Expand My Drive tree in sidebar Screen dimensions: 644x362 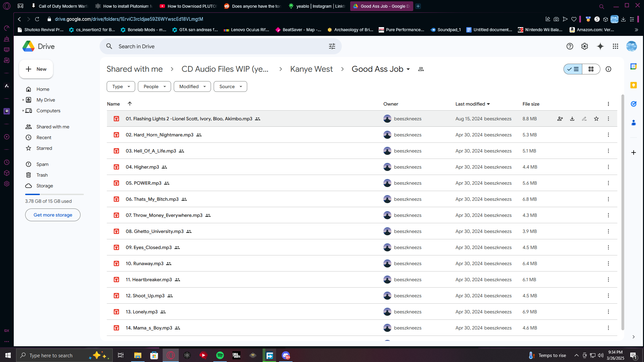[23, 100]
